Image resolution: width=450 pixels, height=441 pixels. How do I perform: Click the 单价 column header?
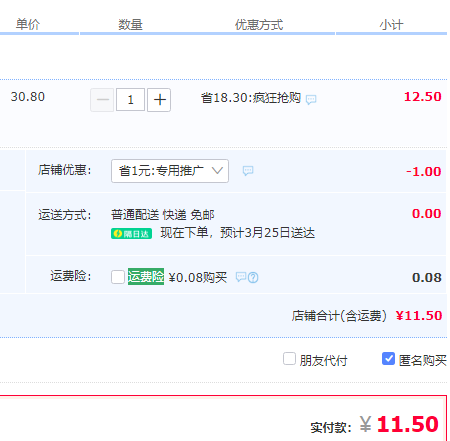point(28,24)
